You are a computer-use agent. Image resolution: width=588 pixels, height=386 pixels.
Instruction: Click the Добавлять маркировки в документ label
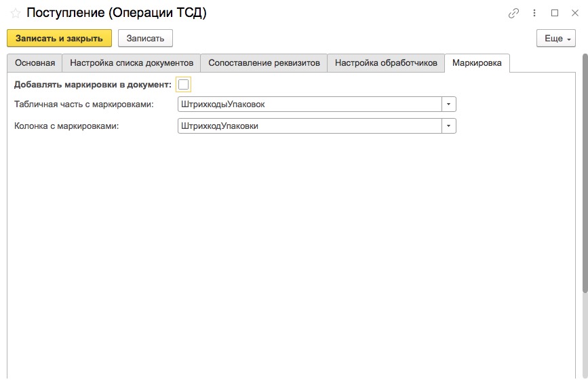(93, 85)
